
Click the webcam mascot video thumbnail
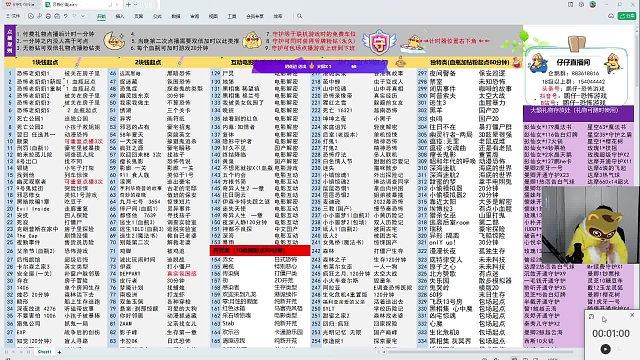590,224
